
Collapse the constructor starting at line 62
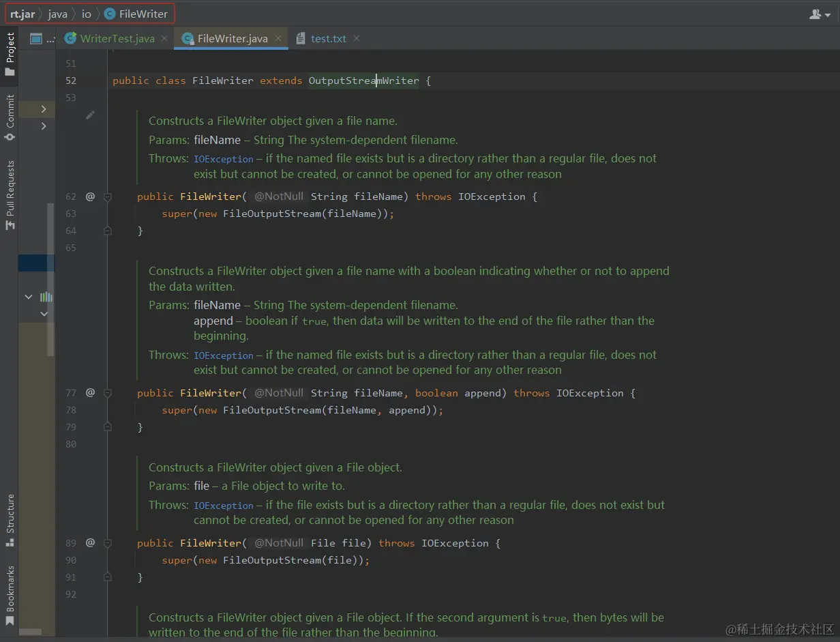coord(107,196)
